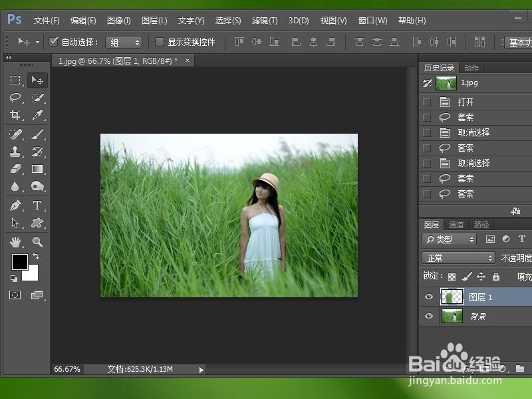Click the background white color swatch
The width and height of the screenshot is (532, 399).
click(x=32, y=275)
